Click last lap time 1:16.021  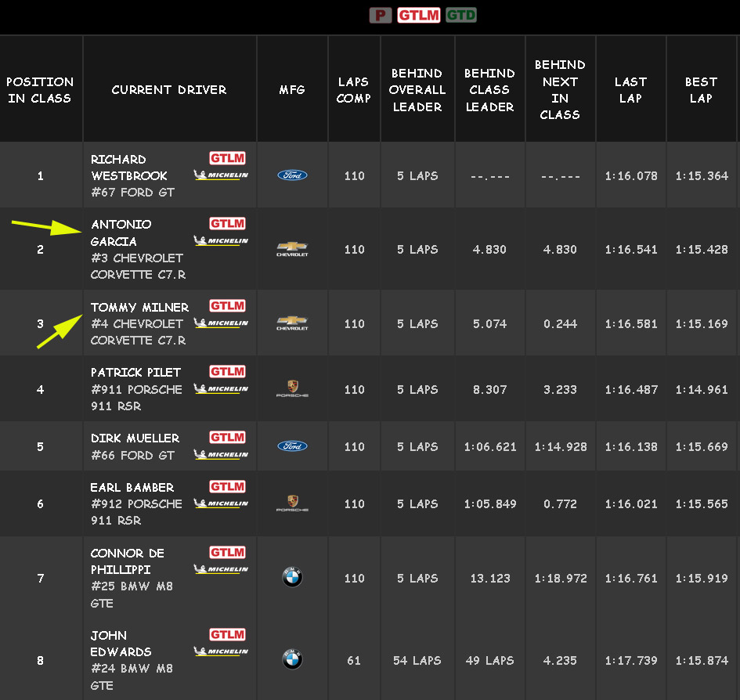click(631, 503)
